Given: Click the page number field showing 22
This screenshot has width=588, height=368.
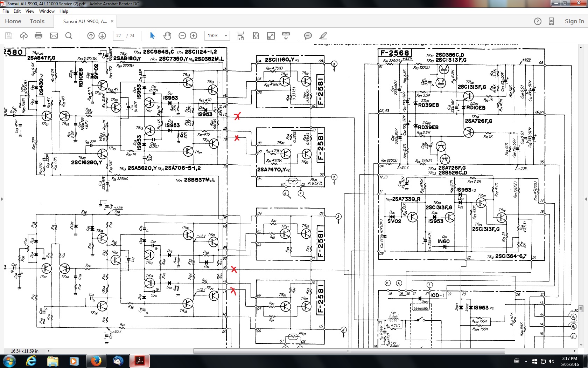Looking at the screenshot, I should point(119,36).
